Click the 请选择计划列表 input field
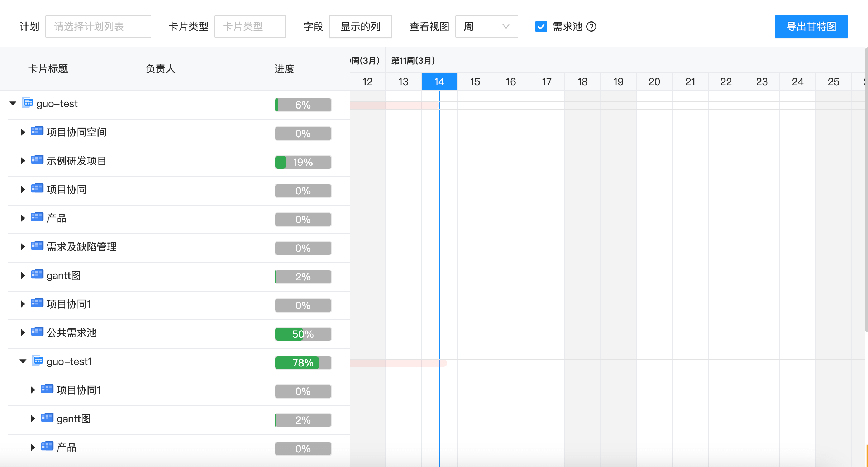The width and height of the screenshot is (868, 467). click(98, 27)
